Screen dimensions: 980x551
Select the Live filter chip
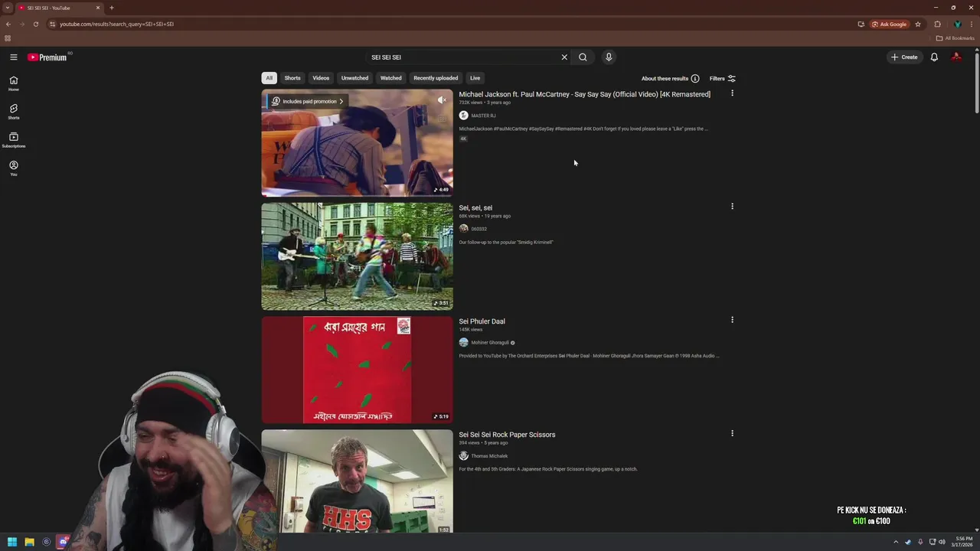click(475, 78)
